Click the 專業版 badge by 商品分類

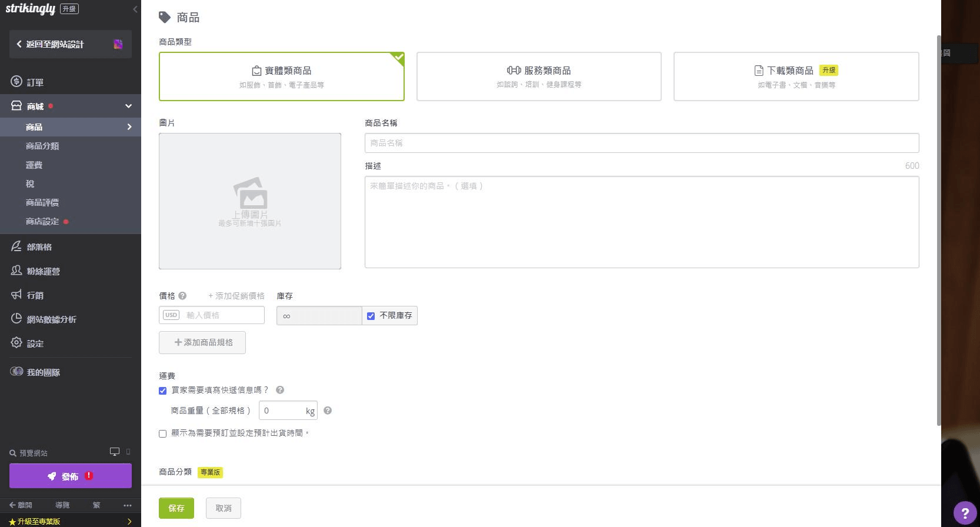point(210,472)
